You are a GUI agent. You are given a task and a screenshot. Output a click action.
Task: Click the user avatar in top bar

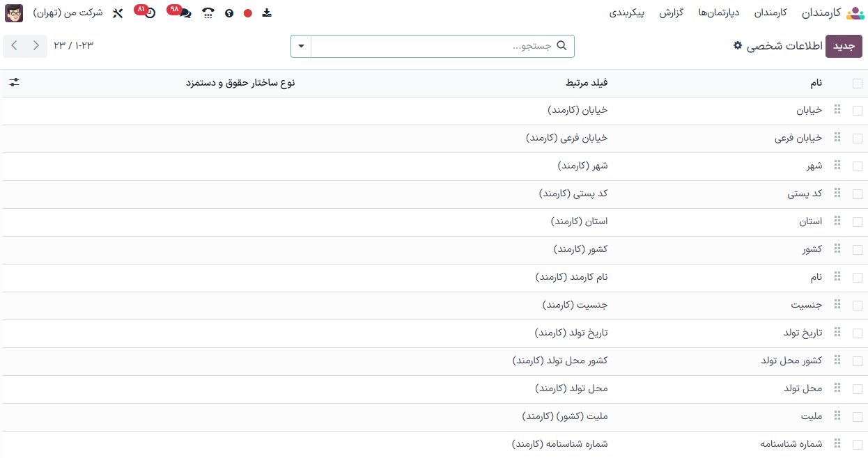14,13
